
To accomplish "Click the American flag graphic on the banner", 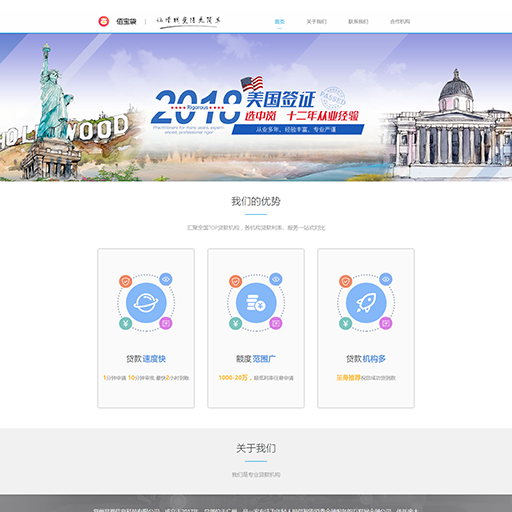I will tap(252, 83).
